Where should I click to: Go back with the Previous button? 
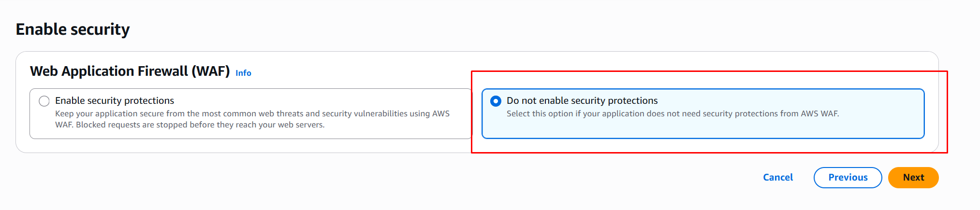(x=848, y=178)
